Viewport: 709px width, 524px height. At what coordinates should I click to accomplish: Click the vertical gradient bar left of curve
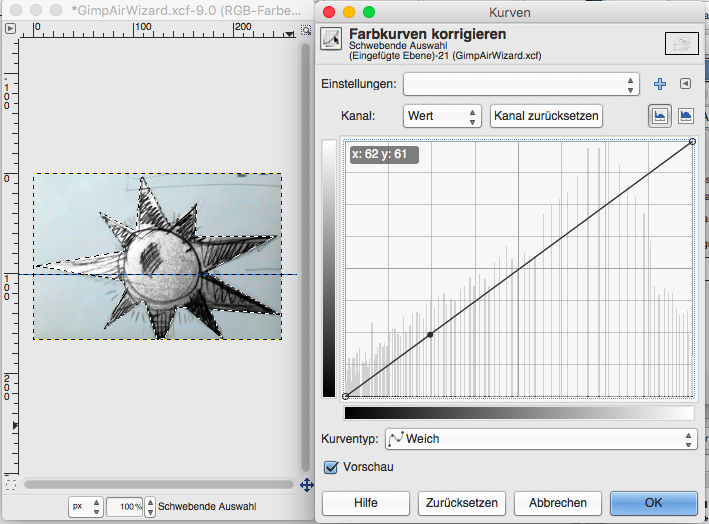[x=329, y=269]
